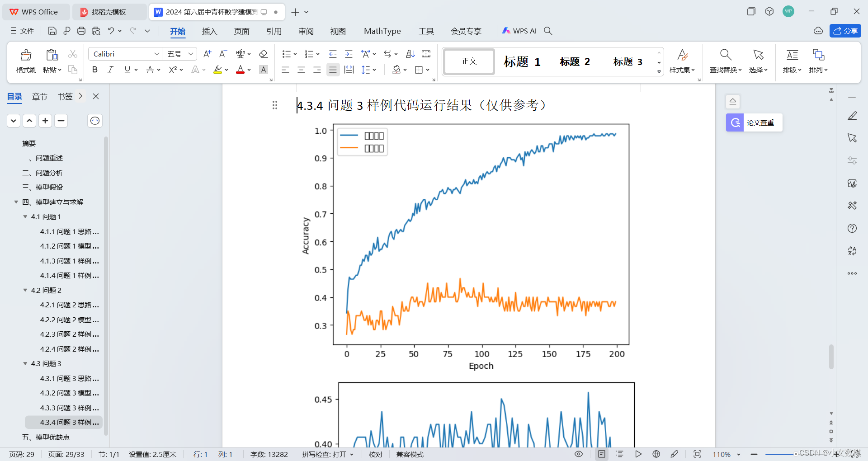This screenshot has width=868, height=461.
Task: Decrease font size with A- icon
Action: click(223, 54)
